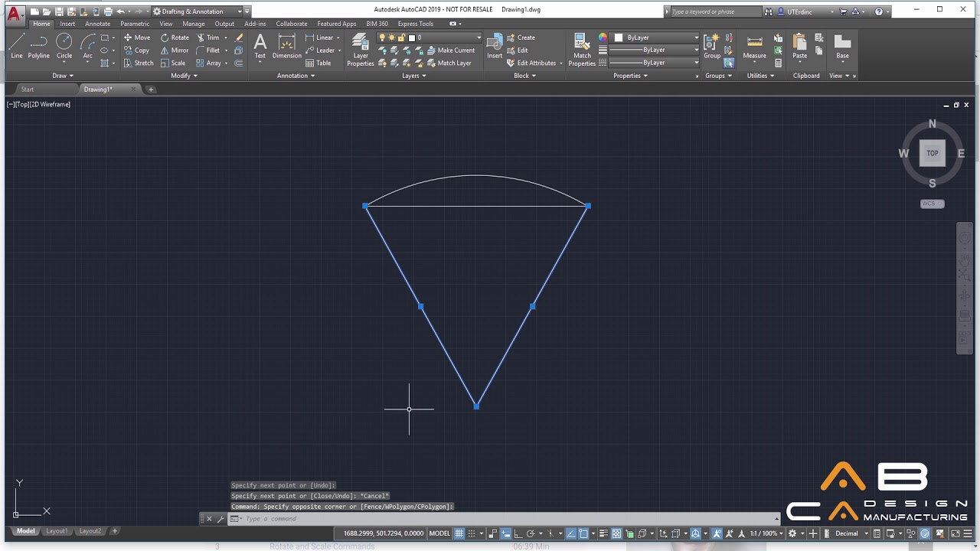
Task: Click the Make Current layer button
Action: click(451, 51)
